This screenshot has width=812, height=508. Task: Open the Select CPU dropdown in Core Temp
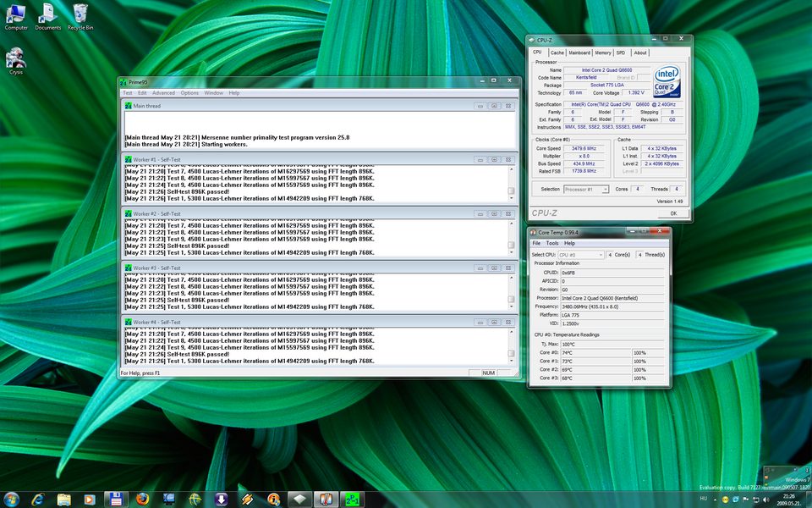(580, 255)
